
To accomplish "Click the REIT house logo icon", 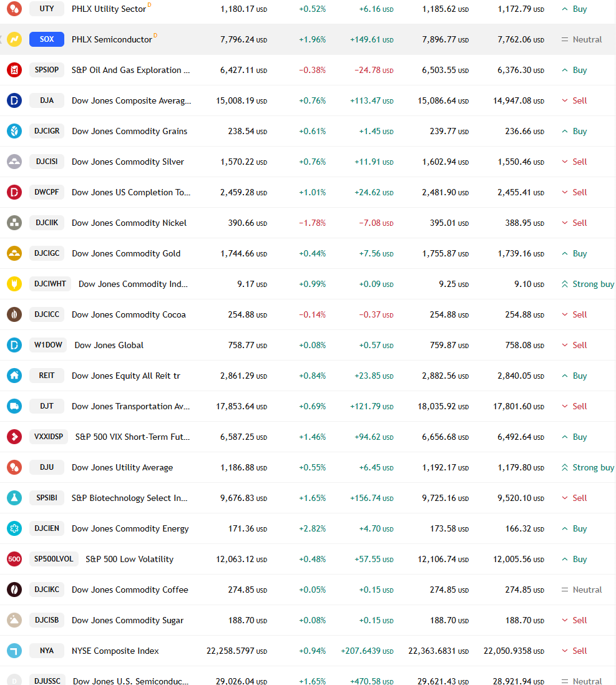I will coord(14,376).
